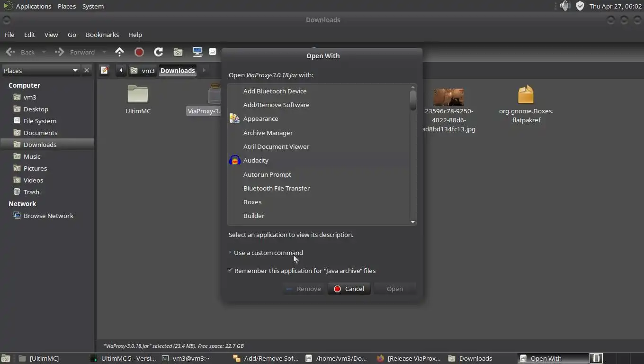This screenshot has width=644, height=364.
Task: Open Videos in sidebar
Action: click(47, 180)
